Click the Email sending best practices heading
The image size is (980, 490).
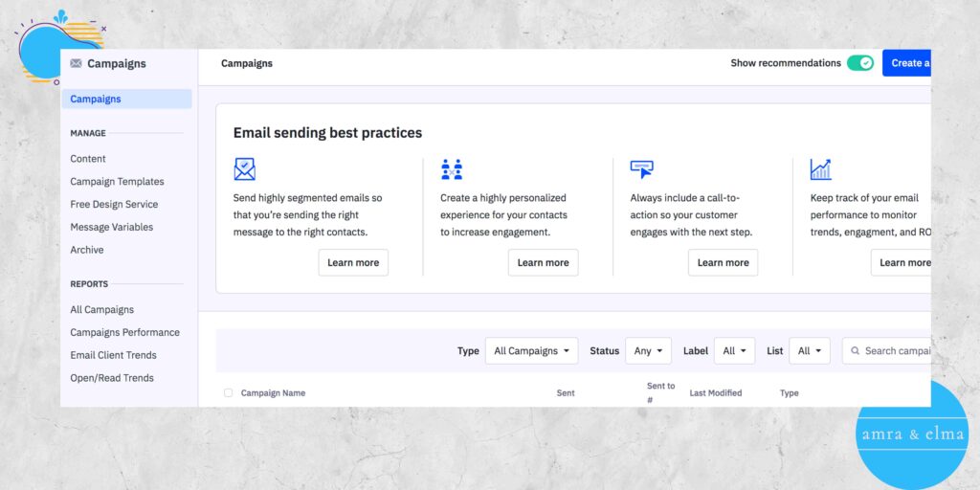point(327,132)
